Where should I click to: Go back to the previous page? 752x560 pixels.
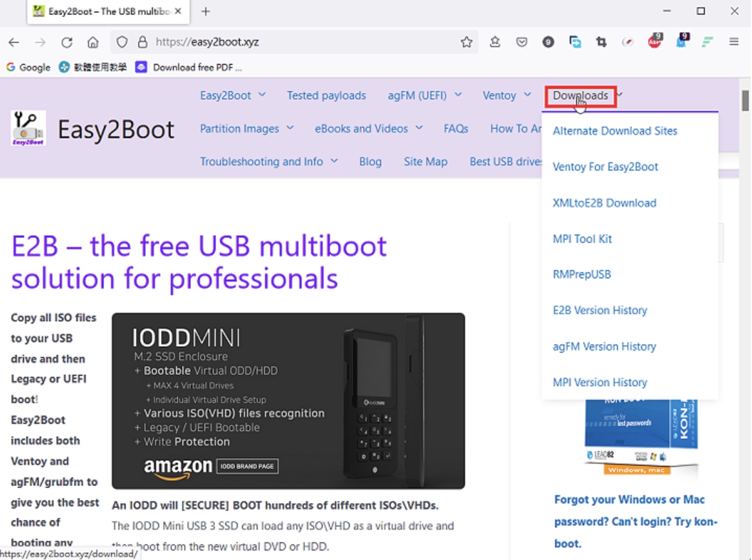(14, 42)
